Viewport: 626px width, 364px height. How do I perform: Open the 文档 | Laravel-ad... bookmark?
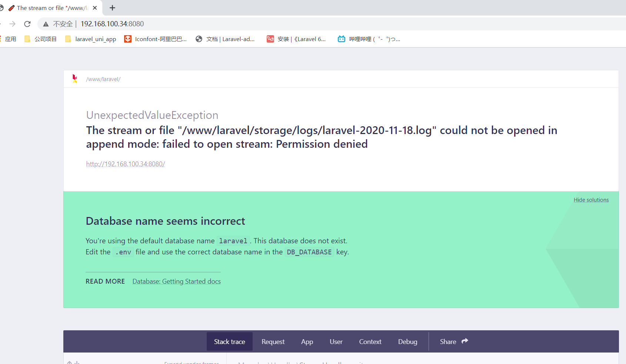pos(225,39)
